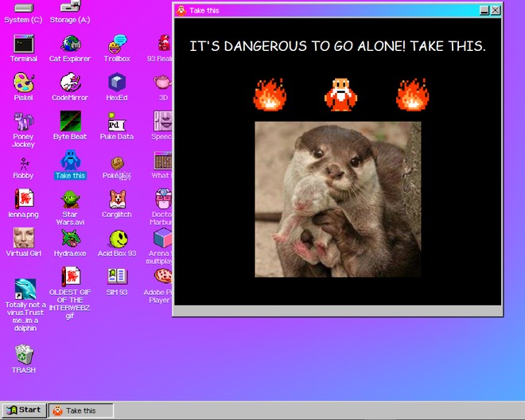Select the Take this taskbar button

point(81,410)
